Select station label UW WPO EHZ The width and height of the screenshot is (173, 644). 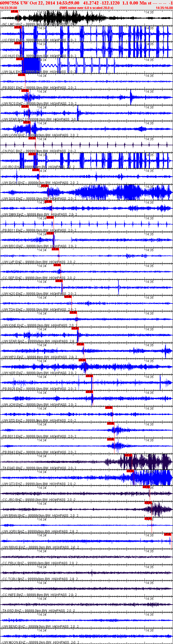tap(13, 357)
